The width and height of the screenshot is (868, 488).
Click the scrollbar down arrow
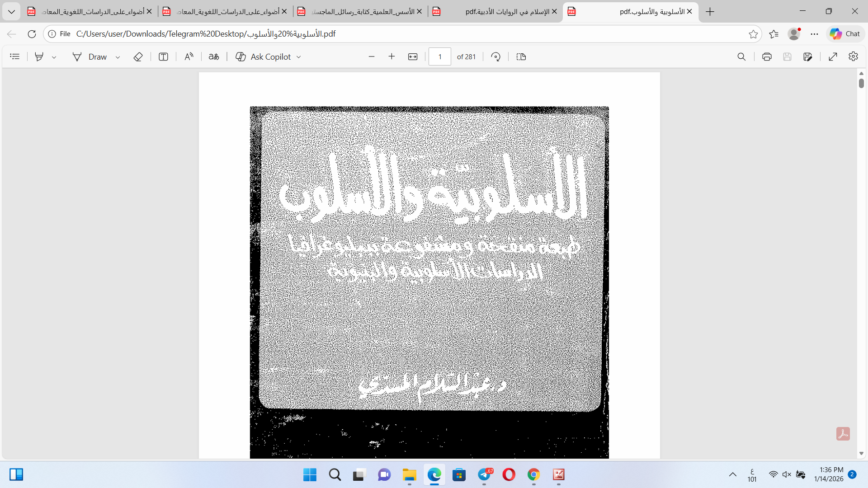[861, 453]
